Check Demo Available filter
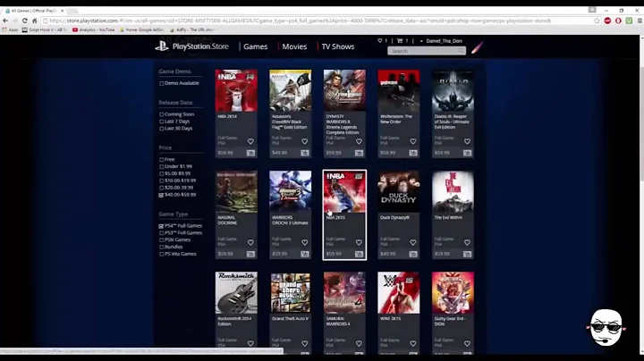The image size is (644, 361). click(x=161, y=83)
